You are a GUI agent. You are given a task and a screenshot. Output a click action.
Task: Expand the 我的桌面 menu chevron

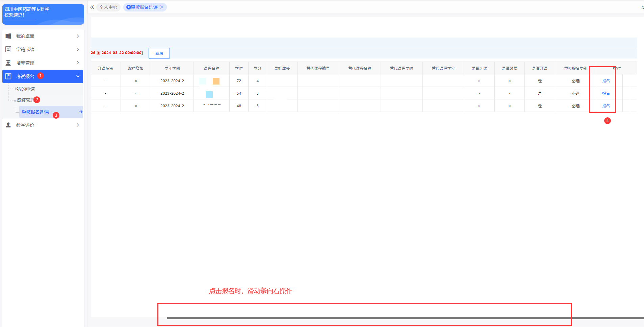[x=78, y=36]
